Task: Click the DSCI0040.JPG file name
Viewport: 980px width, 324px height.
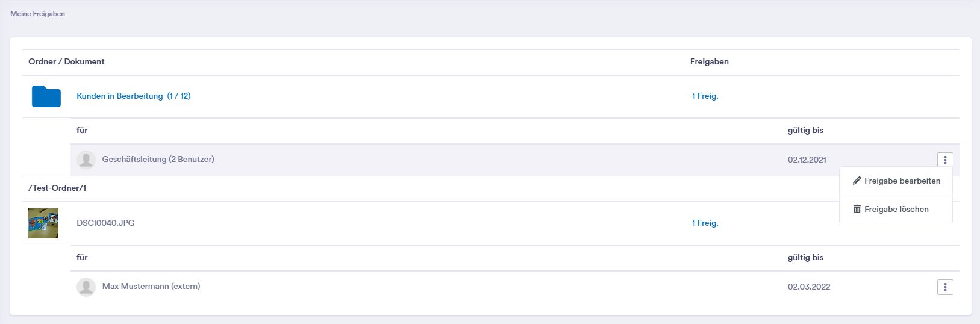Action: pos(105,223)
